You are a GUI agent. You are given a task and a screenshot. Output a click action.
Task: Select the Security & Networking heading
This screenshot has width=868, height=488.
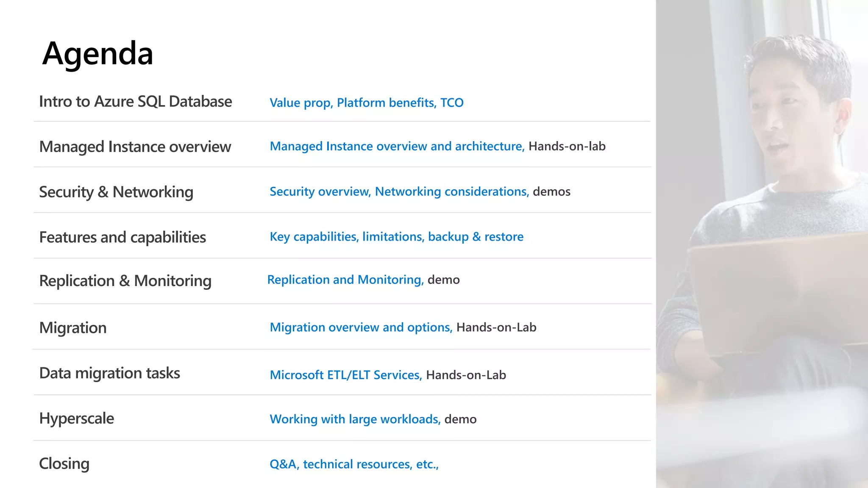[x=116, y=192]
